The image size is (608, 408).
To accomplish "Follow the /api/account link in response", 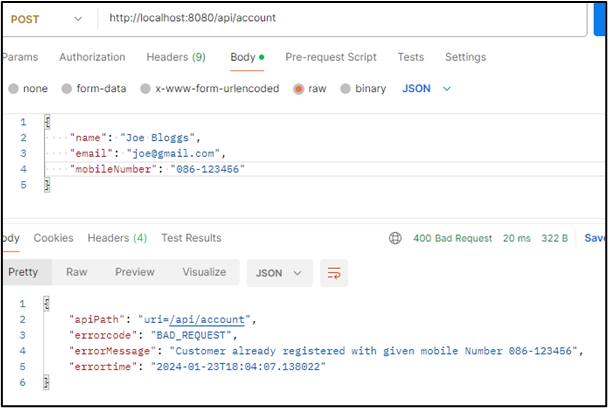I will pyautogui.click(x=207, y=320).
